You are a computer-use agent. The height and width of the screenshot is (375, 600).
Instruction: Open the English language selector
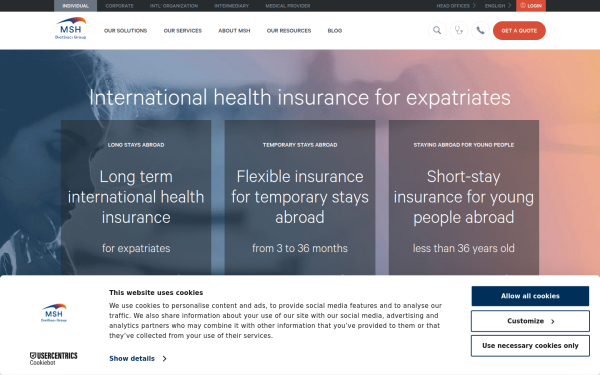497,6
